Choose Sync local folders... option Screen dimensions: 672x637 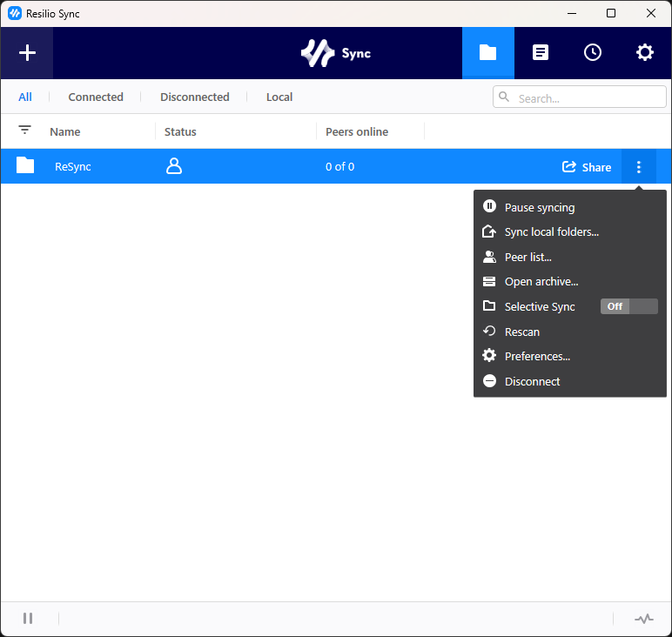pyautogui.click(x=570, y=232)
